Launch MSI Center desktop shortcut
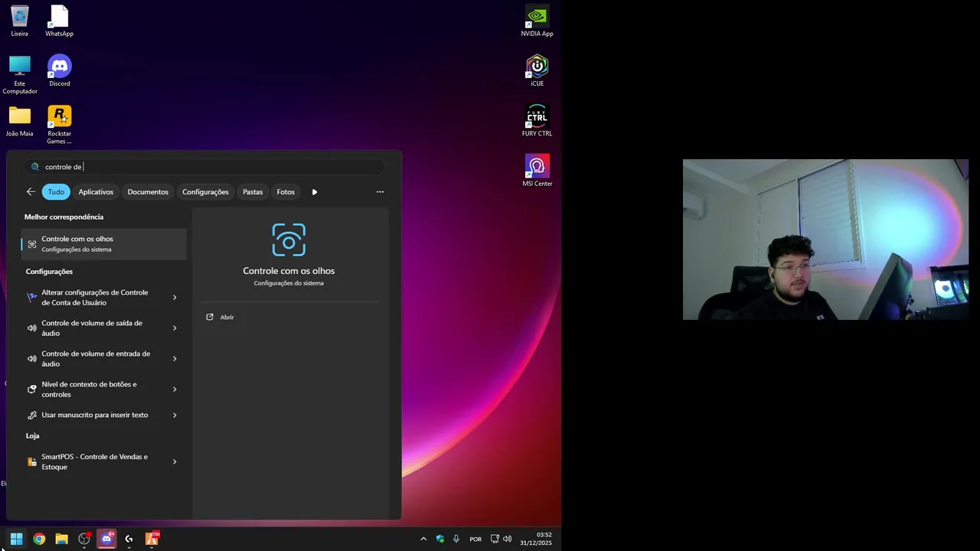The height and width of the screenshot is (551, 980). (x=537, y=171)
